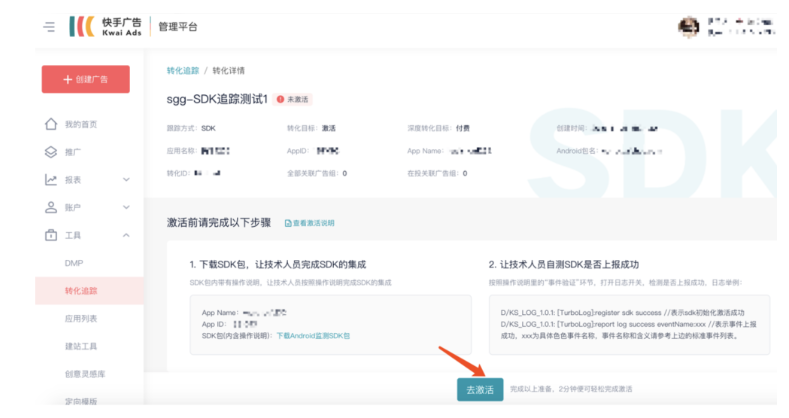This screenshot has height=418, width=789.
Task: Download via 下载Android监测SDK包 link
Action: click(313, 336)
